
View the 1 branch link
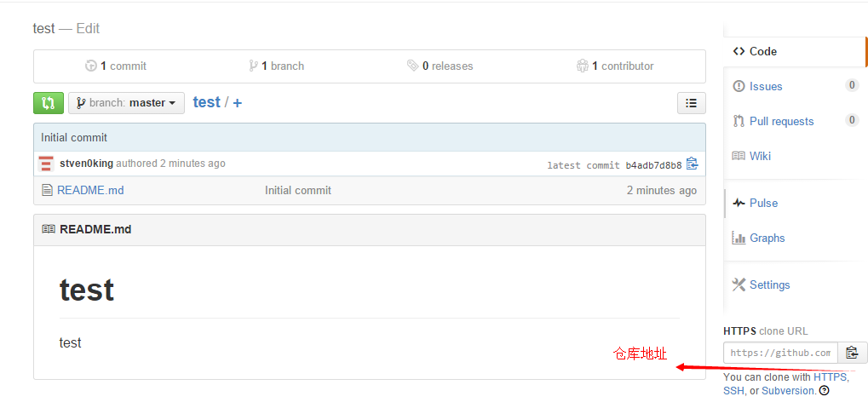tap(276, 66)
